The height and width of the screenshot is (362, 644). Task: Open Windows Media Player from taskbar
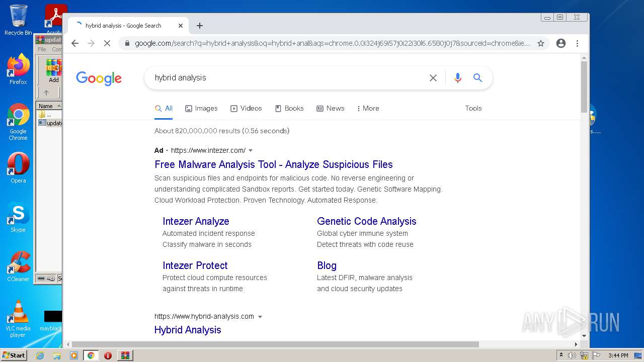pyautogui.click(x=74, y=355)
